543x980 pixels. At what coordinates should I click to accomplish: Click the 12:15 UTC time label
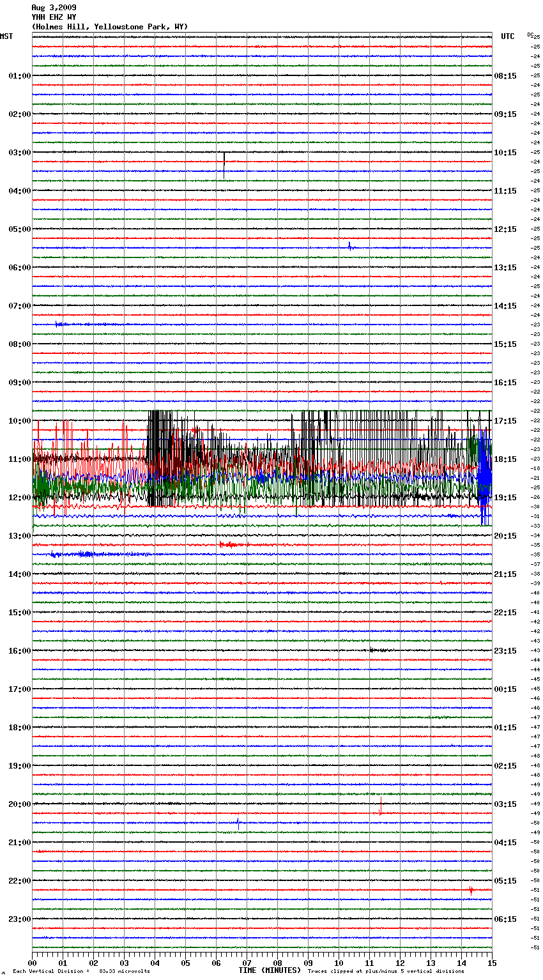505,229
